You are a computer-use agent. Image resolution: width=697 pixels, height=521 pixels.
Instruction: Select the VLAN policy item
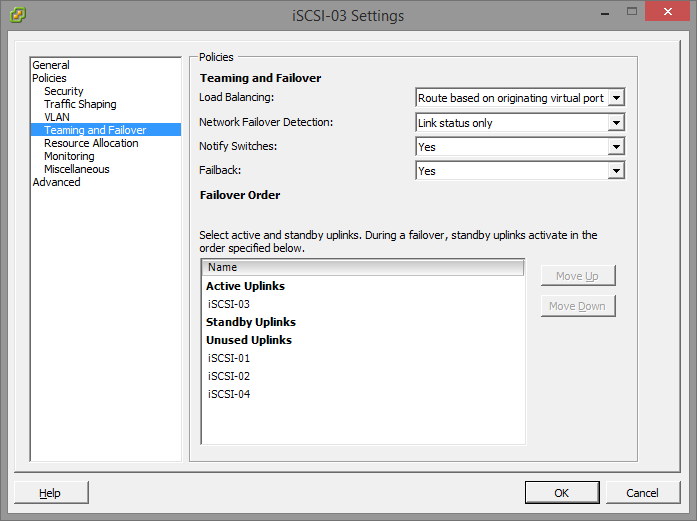coord(57,117)
